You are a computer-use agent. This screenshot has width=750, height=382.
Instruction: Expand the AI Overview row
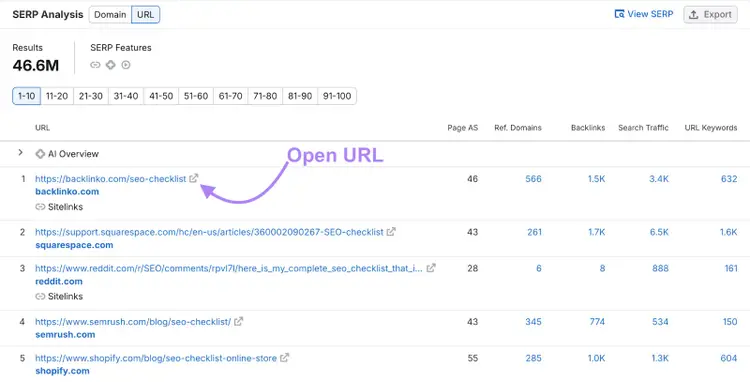[20, 153]
